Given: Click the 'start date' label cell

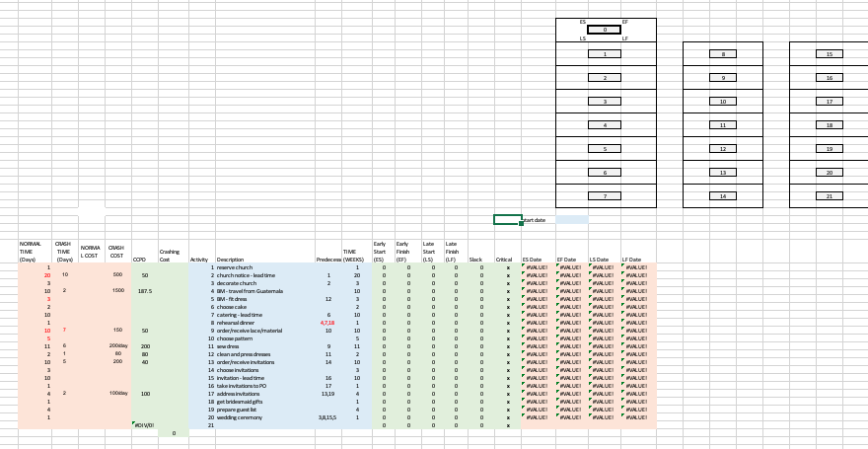Looking at the screenshot, I should [539, 220].
